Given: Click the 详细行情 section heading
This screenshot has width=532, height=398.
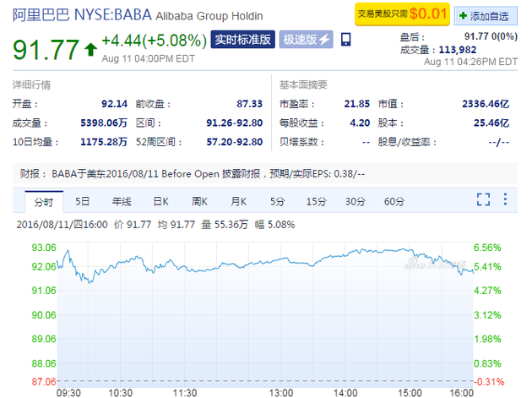Looking at the screenshot, I should click(31, 85).
